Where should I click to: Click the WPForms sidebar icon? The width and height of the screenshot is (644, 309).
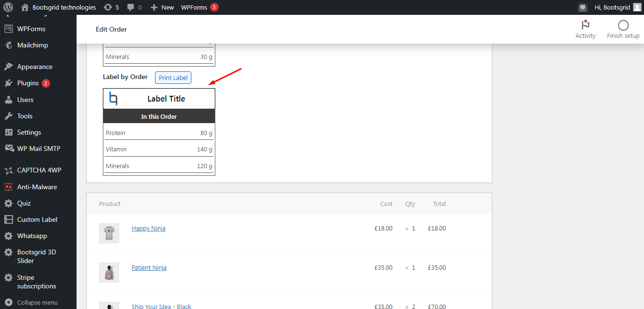(9, 29)
